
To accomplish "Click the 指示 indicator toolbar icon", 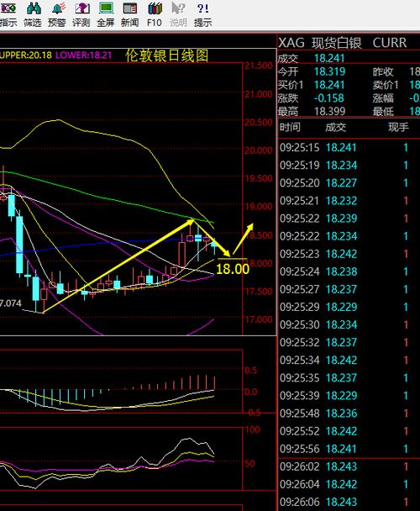I will pyautogui.click(x=8, y=14).
